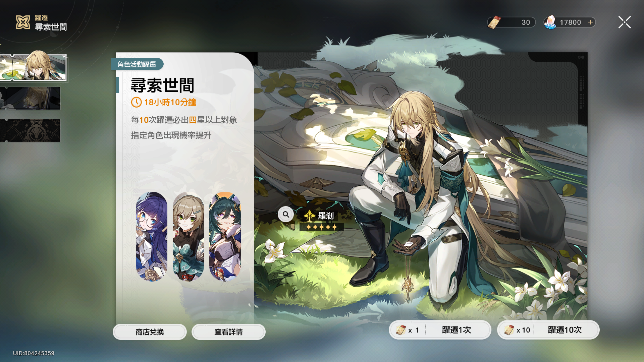
Task: Select the first banner tab with Luocha
Action: pyautogui.click(x=33, y=67)
